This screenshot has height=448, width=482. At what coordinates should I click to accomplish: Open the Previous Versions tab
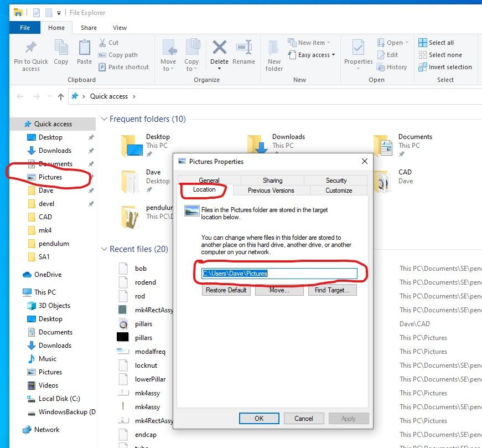coord(271,190)
